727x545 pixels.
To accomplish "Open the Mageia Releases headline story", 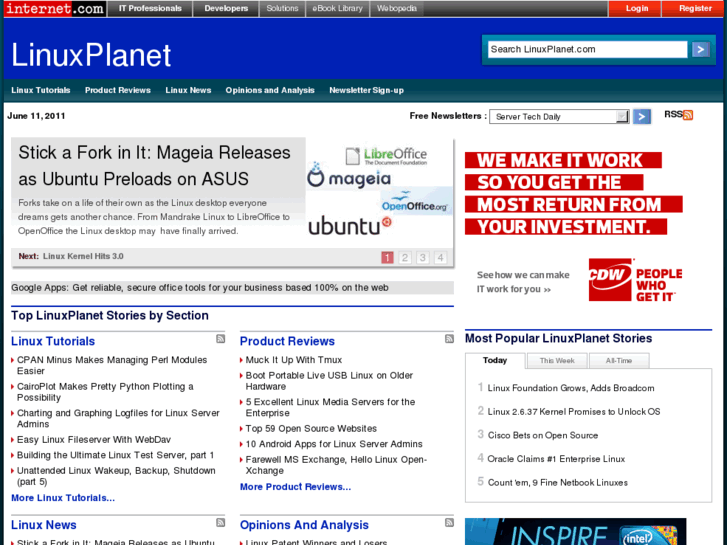I will click(x=154, y=166).
